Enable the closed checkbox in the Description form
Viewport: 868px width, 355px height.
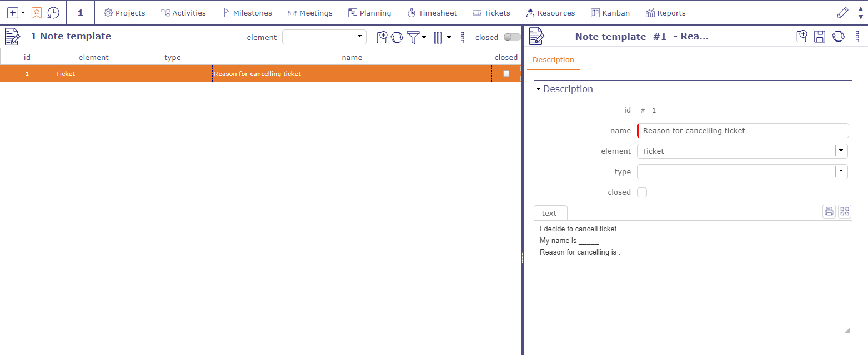641,192
